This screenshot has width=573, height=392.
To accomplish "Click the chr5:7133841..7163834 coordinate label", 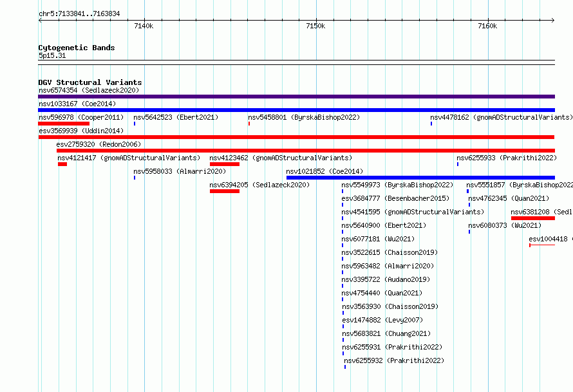I will 79,14.
